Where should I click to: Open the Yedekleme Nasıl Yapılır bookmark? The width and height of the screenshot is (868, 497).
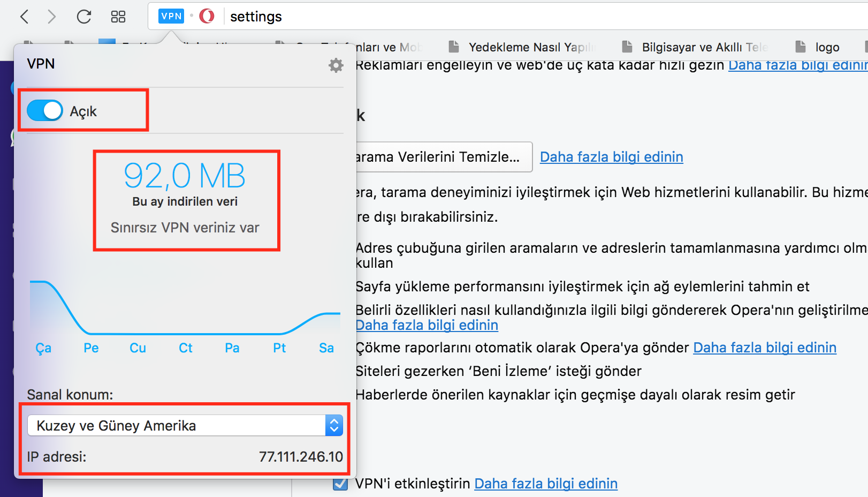coord(523,47)
